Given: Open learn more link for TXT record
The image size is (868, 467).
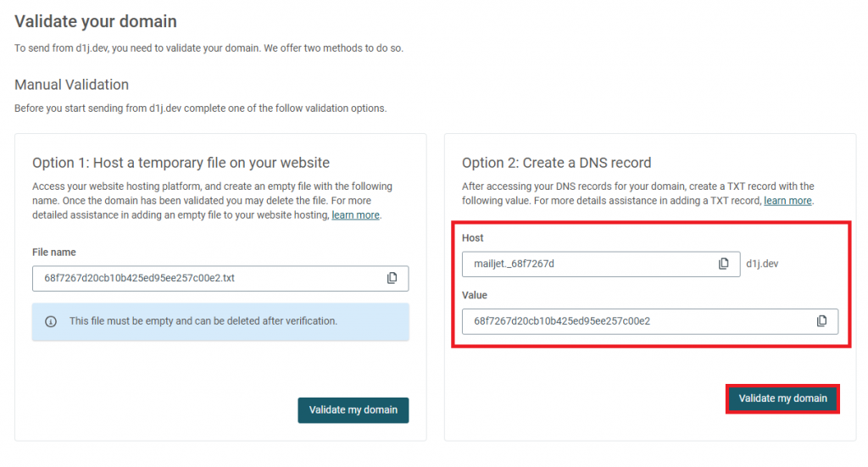Looking at the screenshot, I should coord(787,201).
